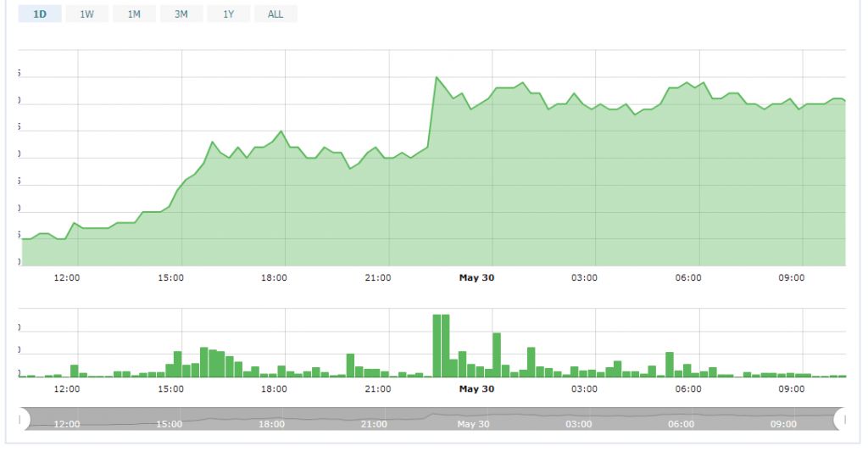Screen dimensions: 868x452
Task: Click May 30 in the gray navigator bar
Action: click(473, 424)
